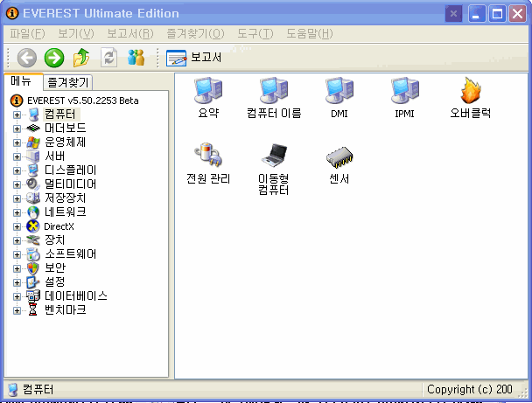Select 네트워크 tree item
Screen dimensions: 532x403
click(65, 212)
